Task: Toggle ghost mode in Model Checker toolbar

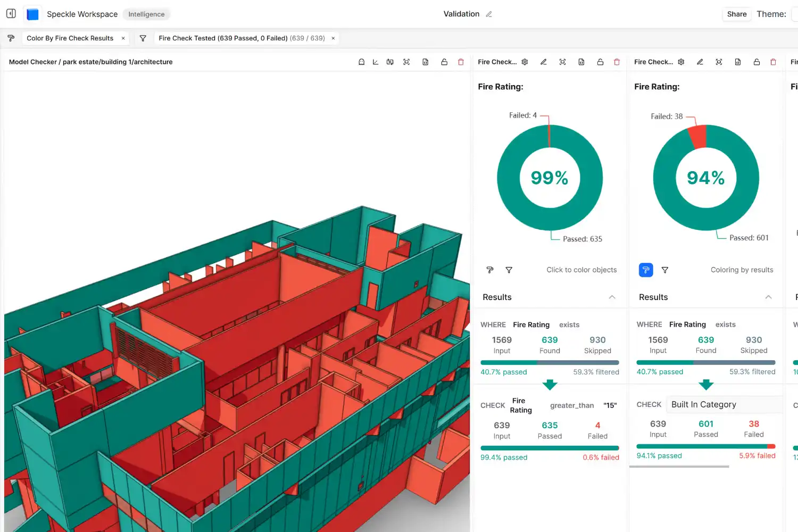Action: 361,62
